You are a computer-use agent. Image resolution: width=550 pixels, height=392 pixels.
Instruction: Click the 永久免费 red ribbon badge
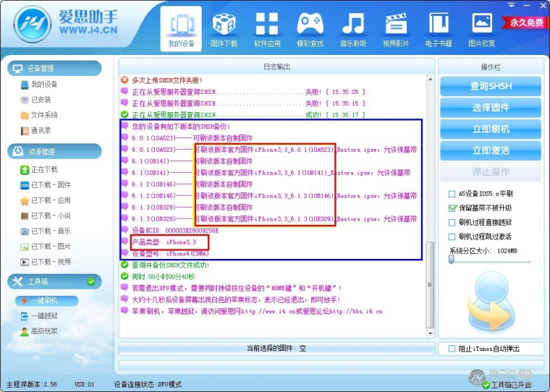(525, 22)
